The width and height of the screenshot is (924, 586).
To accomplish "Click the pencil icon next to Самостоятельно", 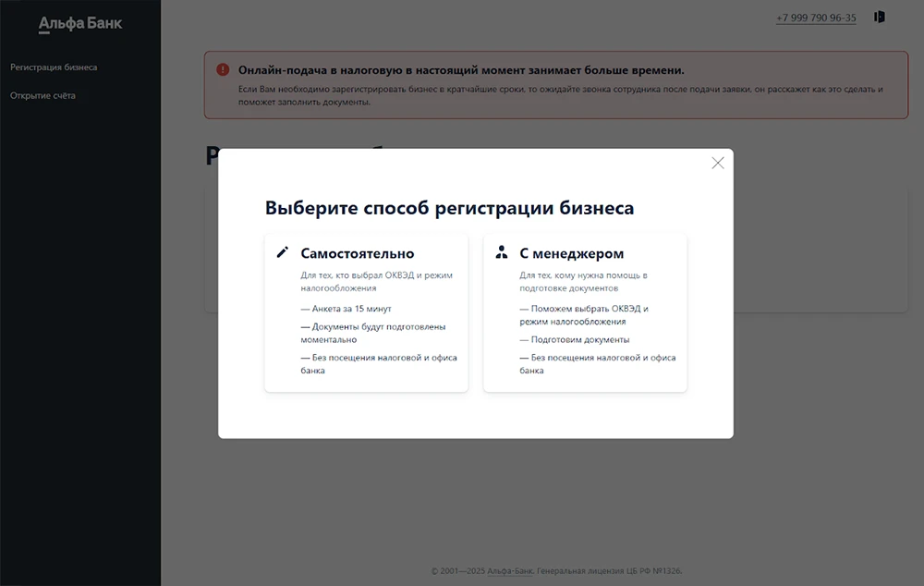I will click(283, 252).
